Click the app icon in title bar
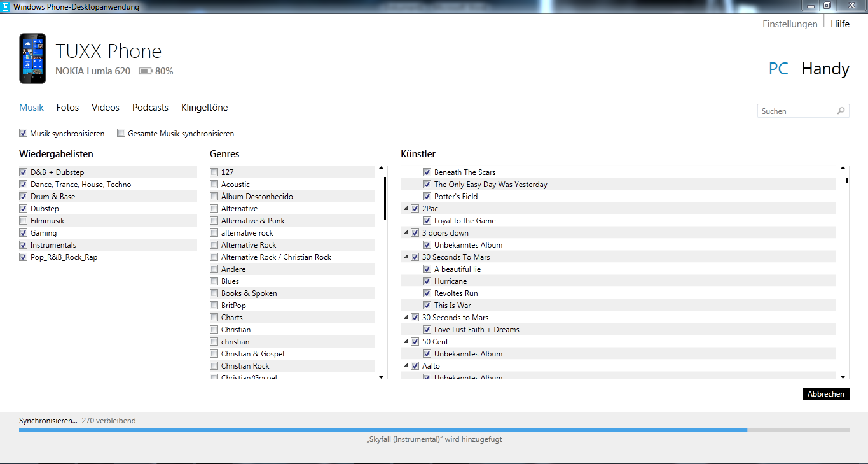Screen dimensions: 868x464 click(x=6, y=6)
